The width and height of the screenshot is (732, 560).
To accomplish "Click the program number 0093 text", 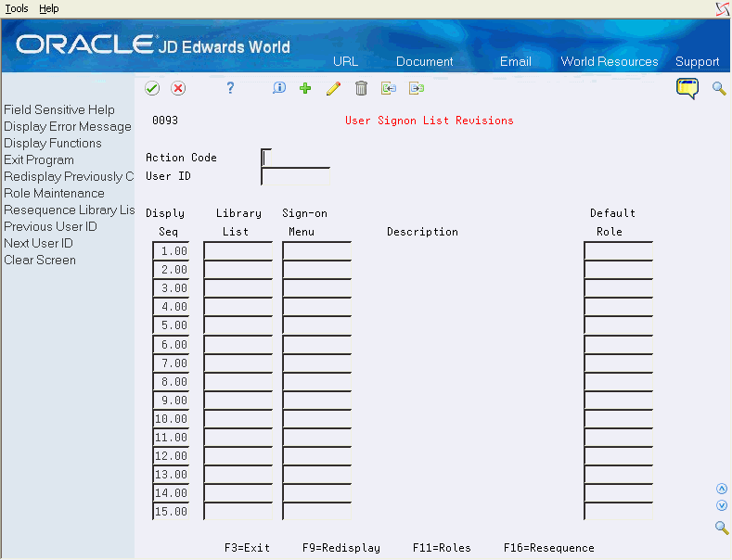I will click(165, 121).
